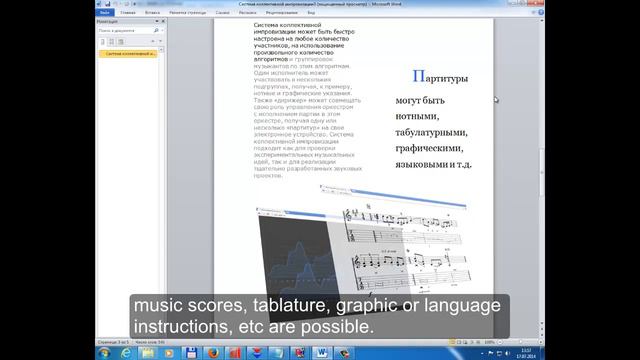Click the document vertical scrollbar thumb
This screenshot has width=640, height=360.
tap(542, 171)
